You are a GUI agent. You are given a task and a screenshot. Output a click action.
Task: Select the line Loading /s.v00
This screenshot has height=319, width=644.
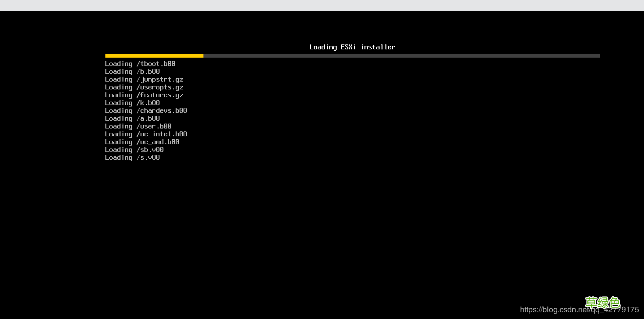tap(132, 157)
